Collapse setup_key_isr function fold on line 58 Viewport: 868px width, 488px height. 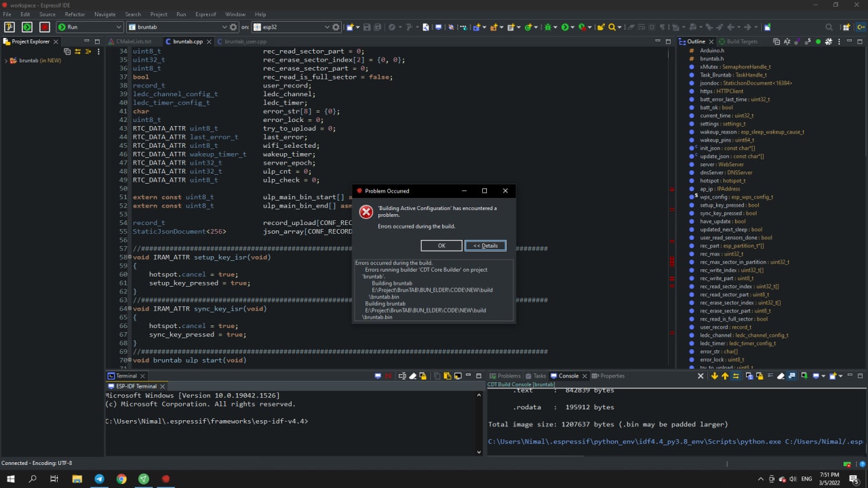[x=130, y=258]
